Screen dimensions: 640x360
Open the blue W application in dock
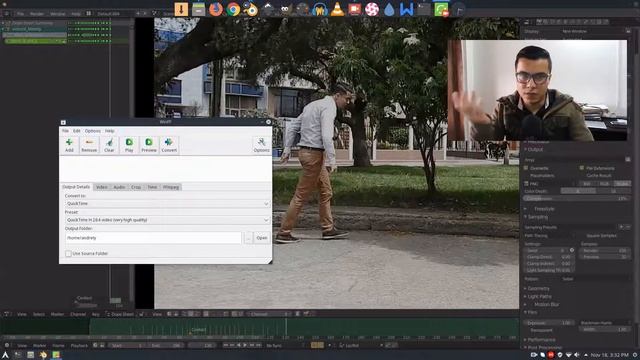click(407, 9)
